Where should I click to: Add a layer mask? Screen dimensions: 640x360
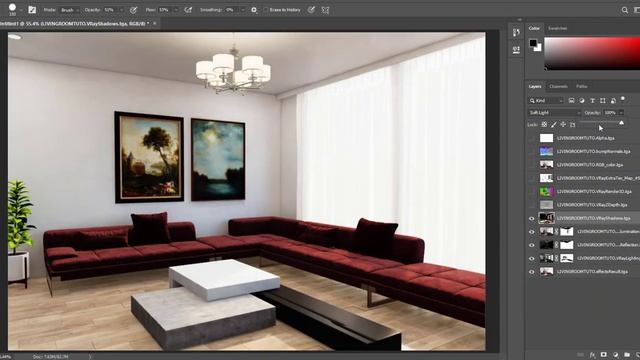pos(604,355)
